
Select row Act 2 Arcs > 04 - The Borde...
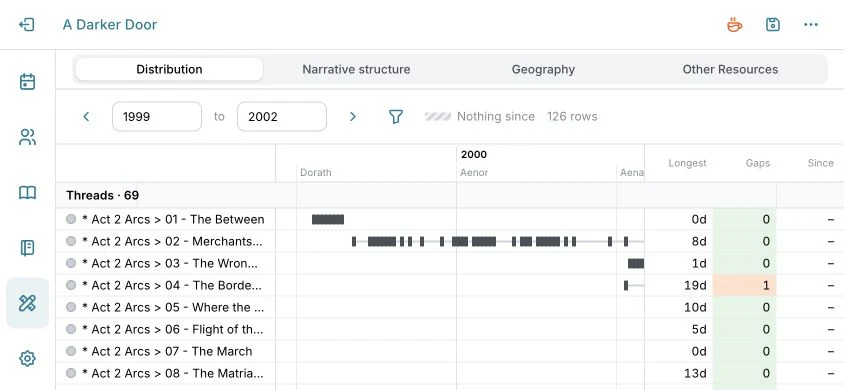coord(172,285)
